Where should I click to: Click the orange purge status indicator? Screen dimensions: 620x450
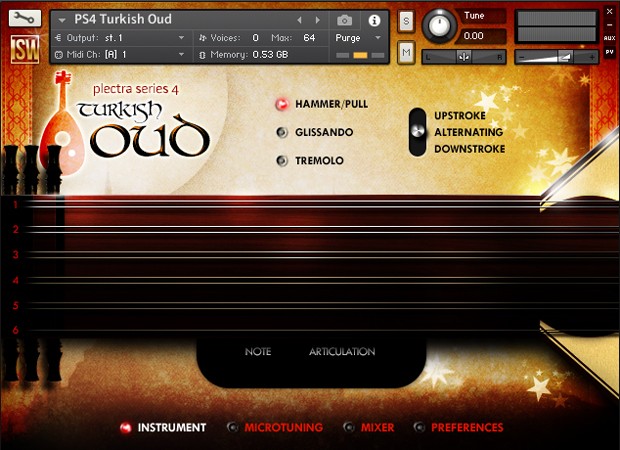pos(360,55)
